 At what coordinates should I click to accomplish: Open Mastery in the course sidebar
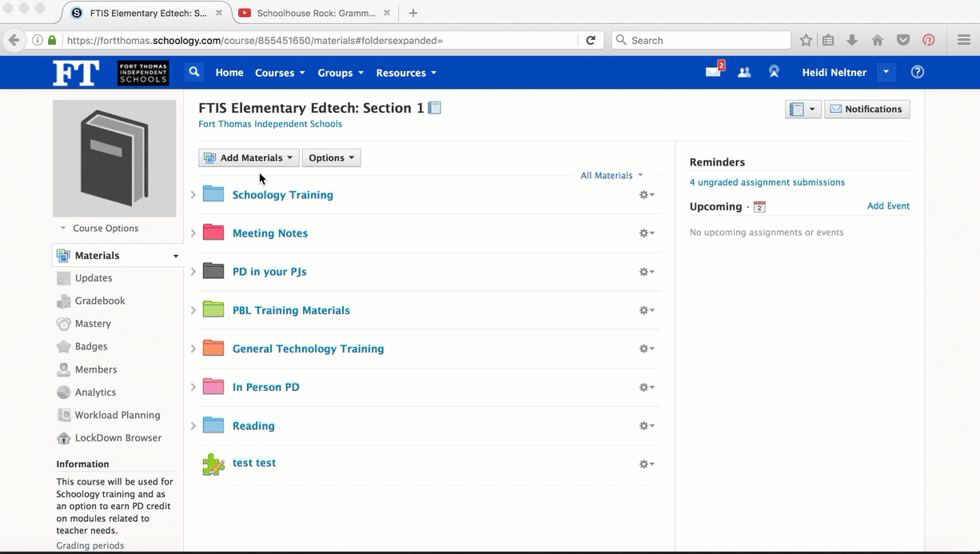pyautogui.click(x=93, y=324)
